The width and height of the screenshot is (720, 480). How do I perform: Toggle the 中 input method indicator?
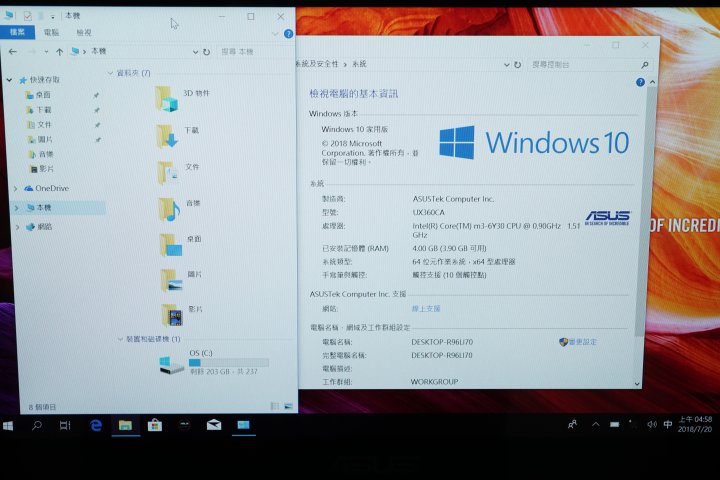668,424
